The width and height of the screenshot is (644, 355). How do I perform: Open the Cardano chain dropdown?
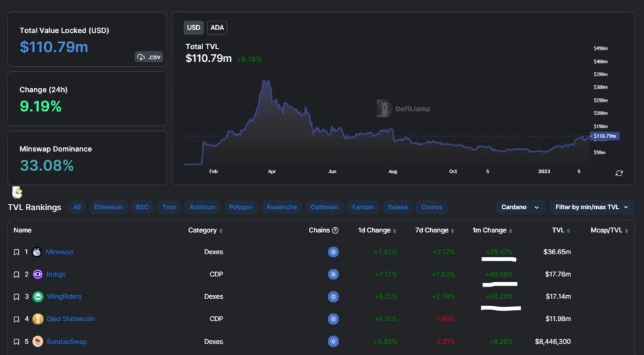(x=520, y=207)
